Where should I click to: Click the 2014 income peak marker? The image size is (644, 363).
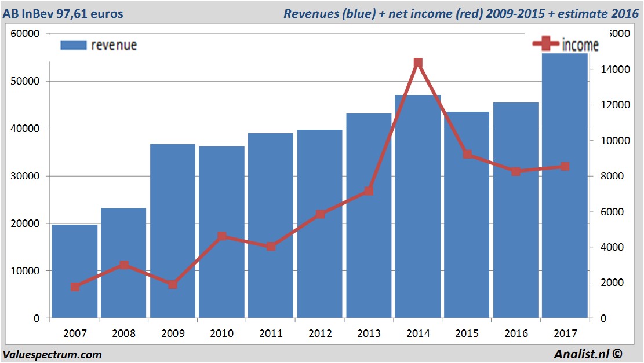click(x=418, y=63)
